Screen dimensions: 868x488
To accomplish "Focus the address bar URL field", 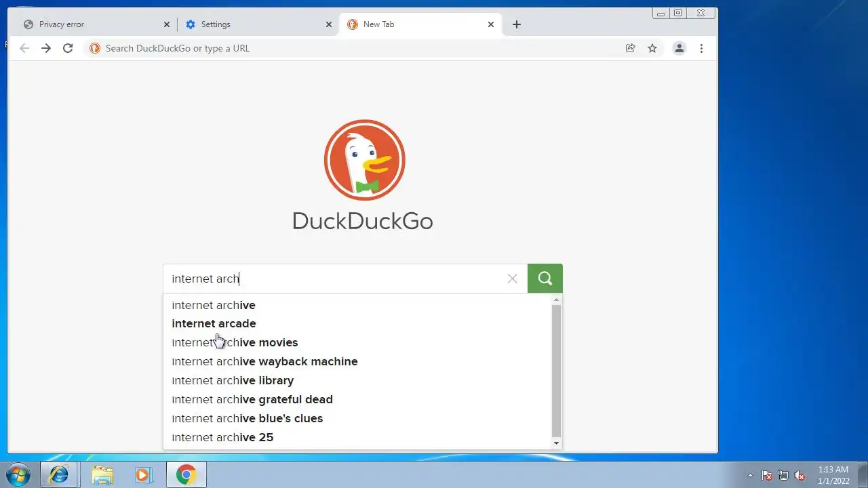I will pyautogui.click(x=359, y=48).
